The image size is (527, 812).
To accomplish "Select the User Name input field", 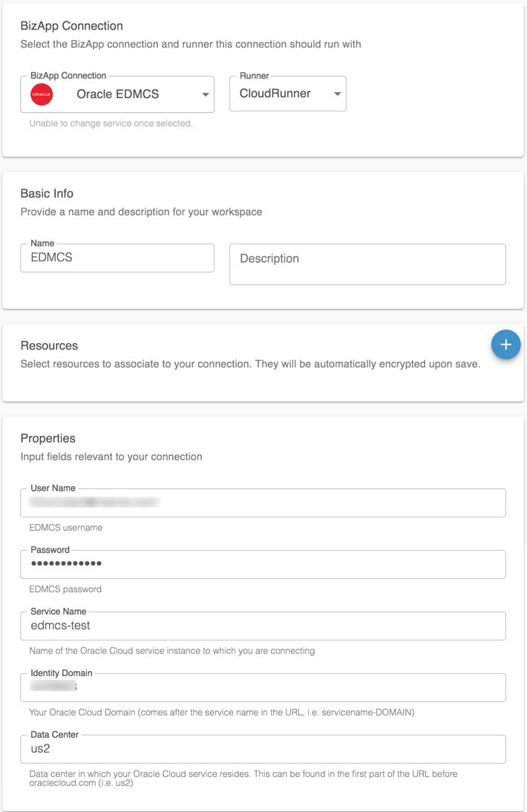I will point(263,502).
